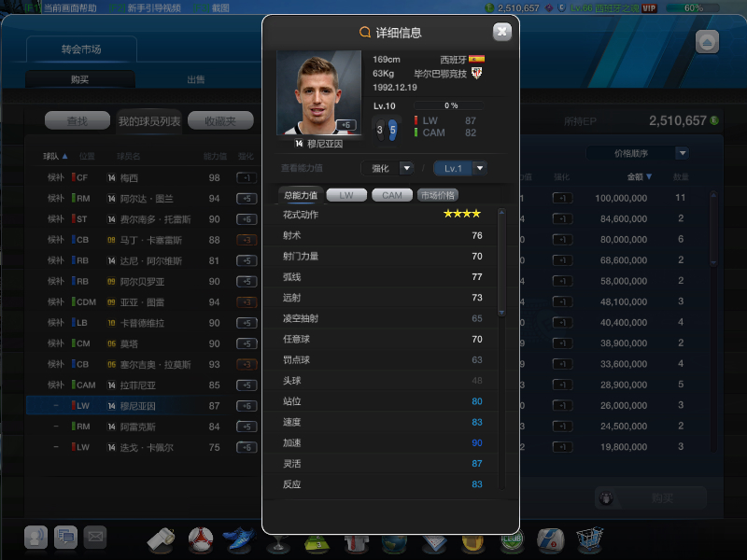747x560 pixels.
Task: Click the 收藏夹 button
Action: pos(220,121)
